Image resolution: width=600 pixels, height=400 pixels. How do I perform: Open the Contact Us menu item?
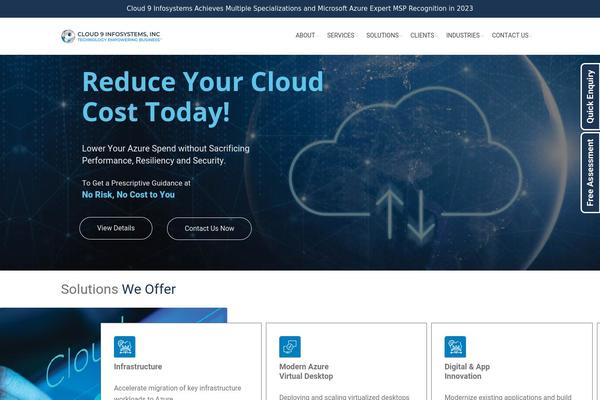tap(510, 35)
